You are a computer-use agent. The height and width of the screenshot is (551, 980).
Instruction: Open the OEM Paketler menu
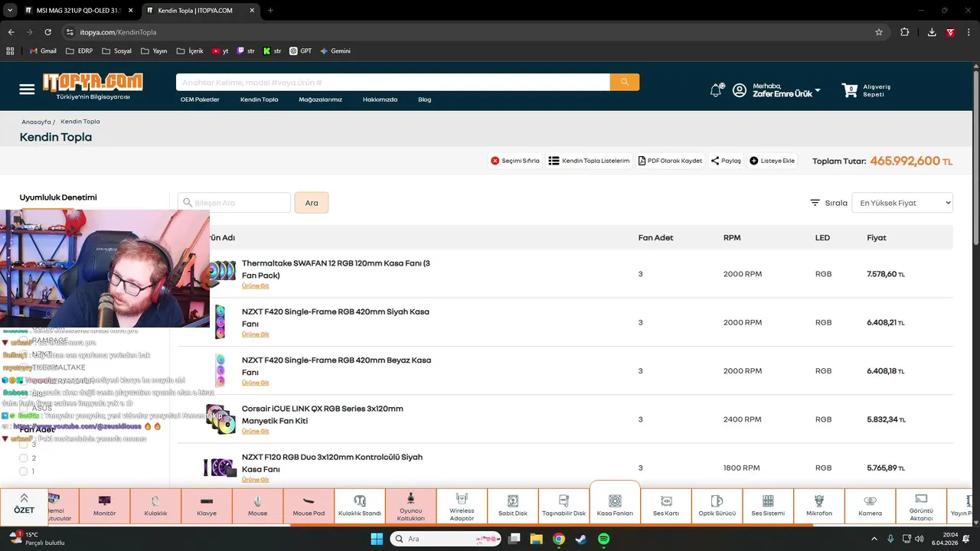(200, 99)
